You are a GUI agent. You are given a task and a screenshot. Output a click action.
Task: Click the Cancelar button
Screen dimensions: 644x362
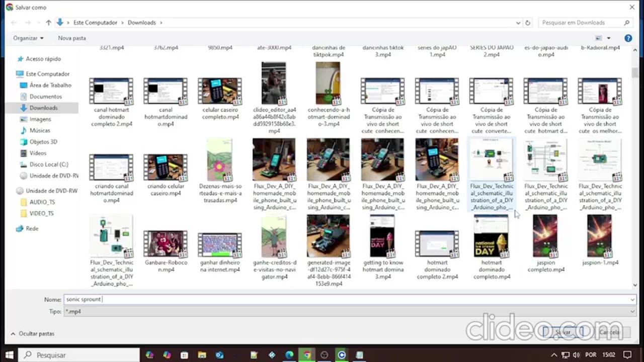click(609, 332)
